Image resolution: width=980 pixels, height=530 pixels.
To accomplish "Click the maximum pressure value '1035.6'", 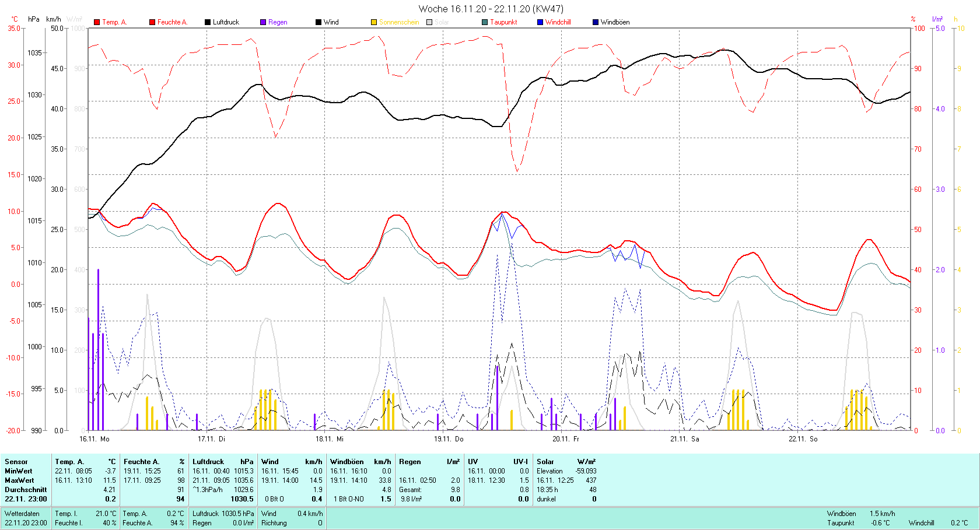I will [x=244, y=480].
